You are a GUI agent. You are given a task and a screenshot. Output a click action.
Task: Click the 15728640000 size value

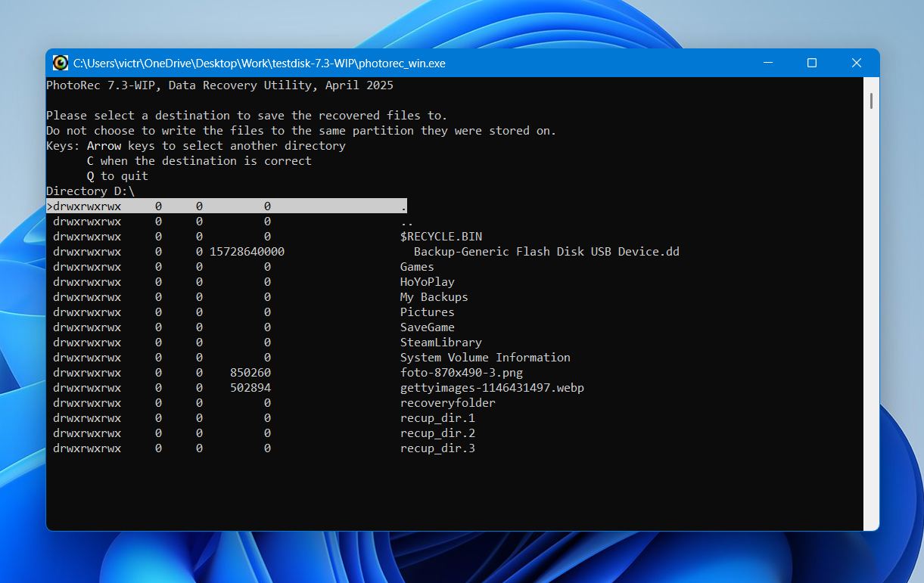click(x=247, y=252)
